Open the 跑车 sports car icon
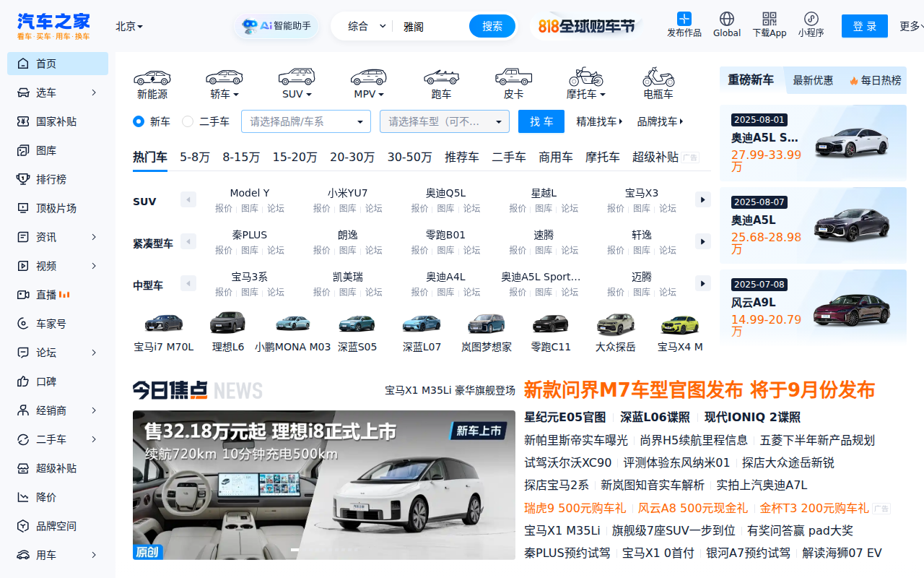The image size is (924, 578). coord(441,83)
